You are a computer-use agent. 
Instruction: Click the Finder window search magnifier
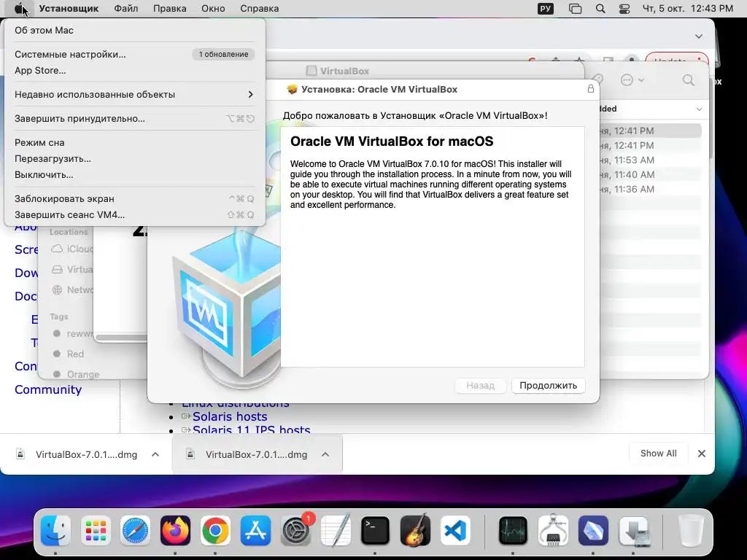(689, 80)
